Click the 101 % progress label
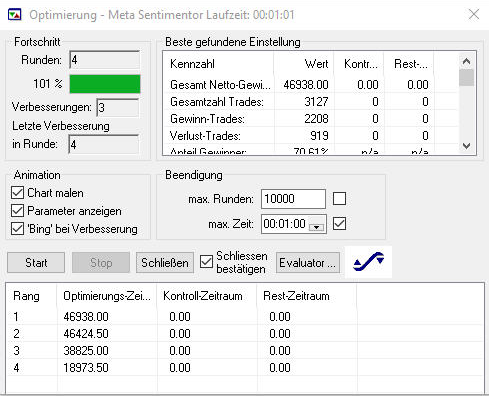The height and width of the screenshot is (396, 489). pos(48,83)
